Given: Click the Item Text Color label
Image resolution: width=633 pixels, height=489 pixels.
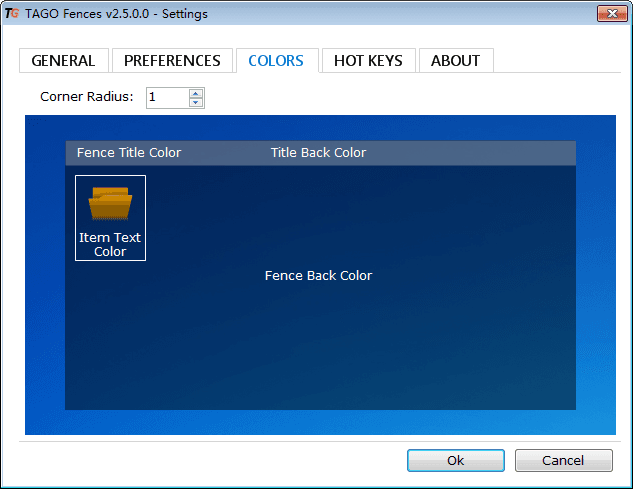Looking at the screenshot, I should pyautogui.click(x=110, y=244).
